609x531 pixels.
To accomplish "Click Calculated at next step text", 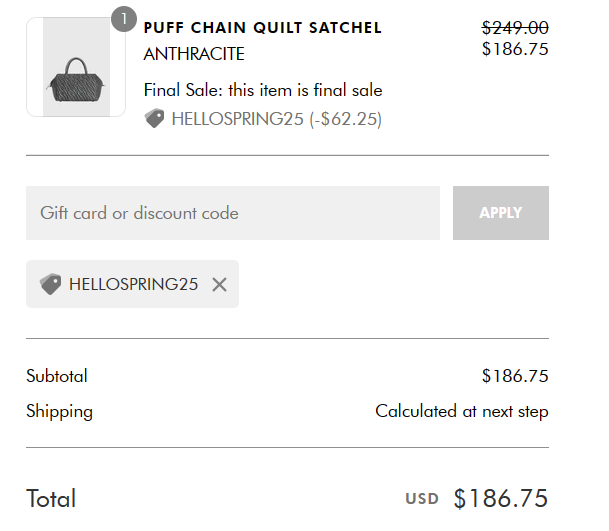I will 462,412.
